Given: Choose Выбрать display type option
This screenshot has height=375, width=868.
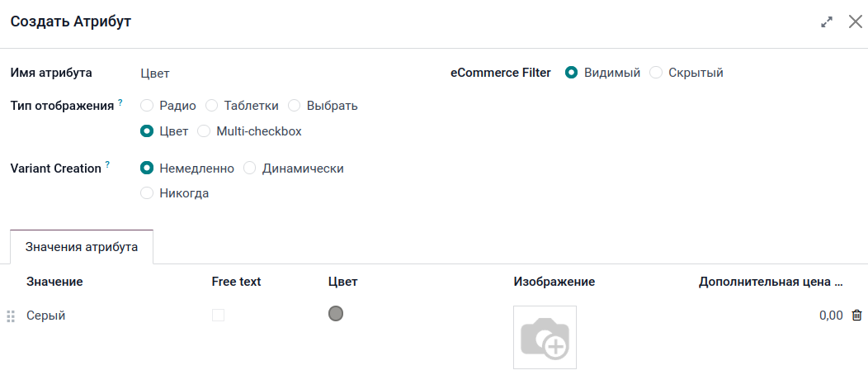Looking at the screenshot, I should coord(294,106).
